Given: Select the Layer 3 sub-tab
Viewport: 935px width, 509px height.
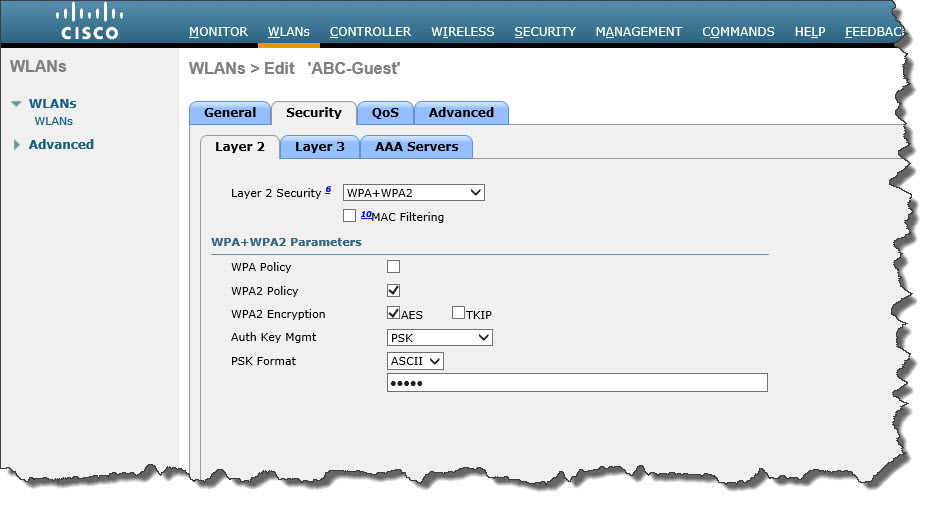Looking at the screenshot, I should 320,147.
